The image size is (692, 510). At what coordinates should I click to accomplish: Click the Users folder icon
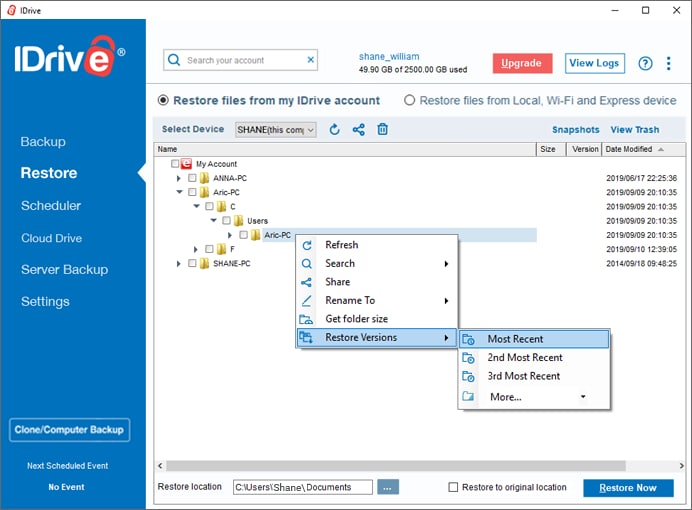tap(238, 221)
